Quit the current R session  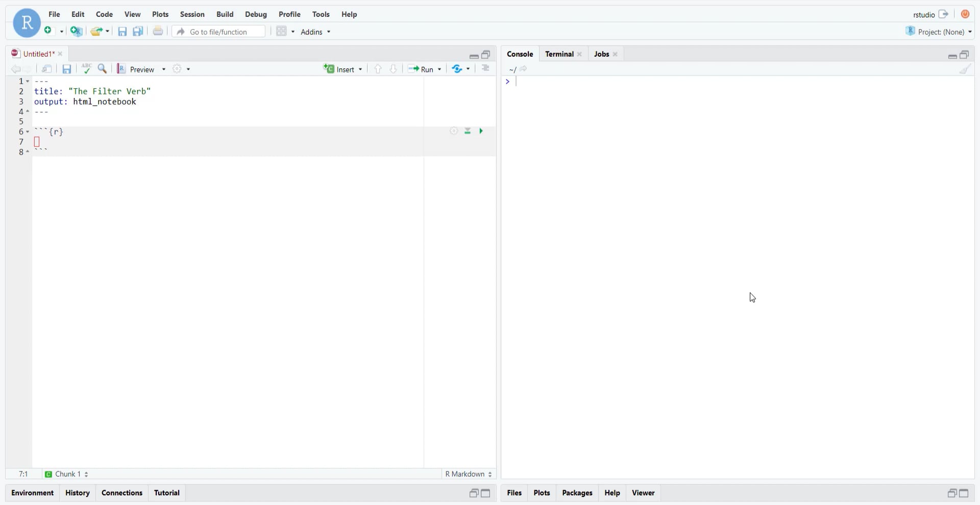pyautogui.click(x=965, y=14)
